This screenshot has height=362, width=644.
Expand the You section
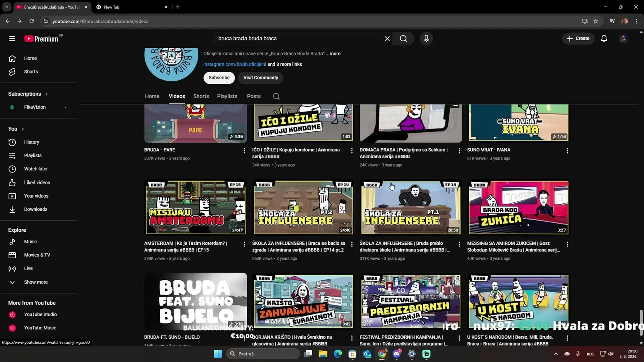16,129
